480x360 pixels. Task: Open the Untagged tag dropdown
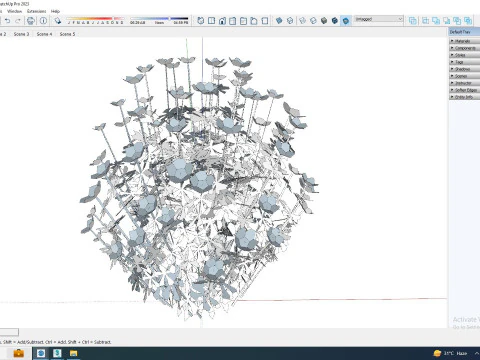coord(379,19)
